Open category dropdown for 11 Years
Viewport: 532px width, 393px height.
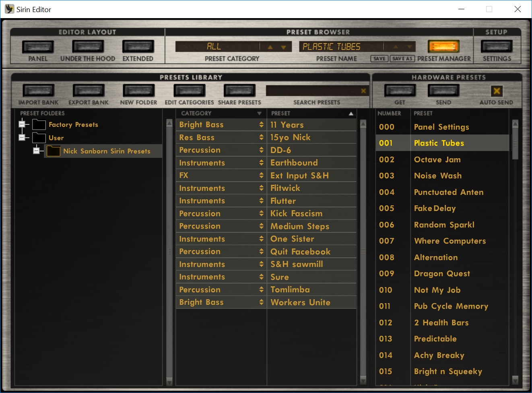pos(261,125)
